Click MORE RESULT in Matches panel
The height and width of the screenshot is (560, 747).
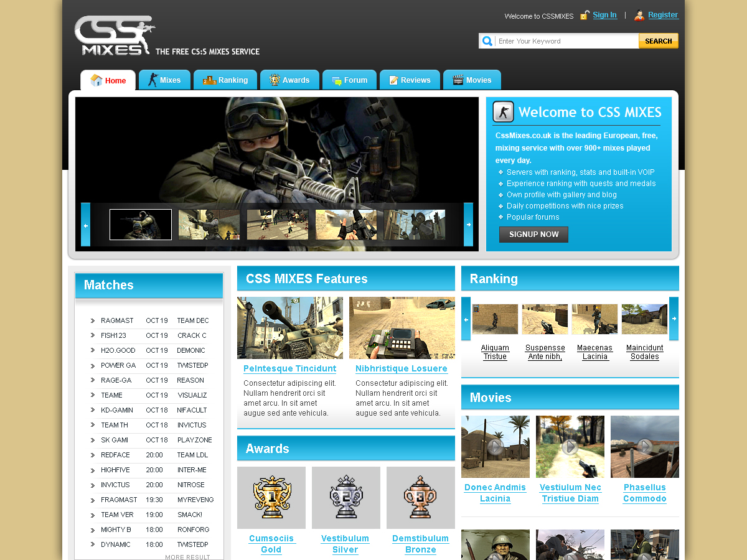pyautogui.click(x=187, y=557)
